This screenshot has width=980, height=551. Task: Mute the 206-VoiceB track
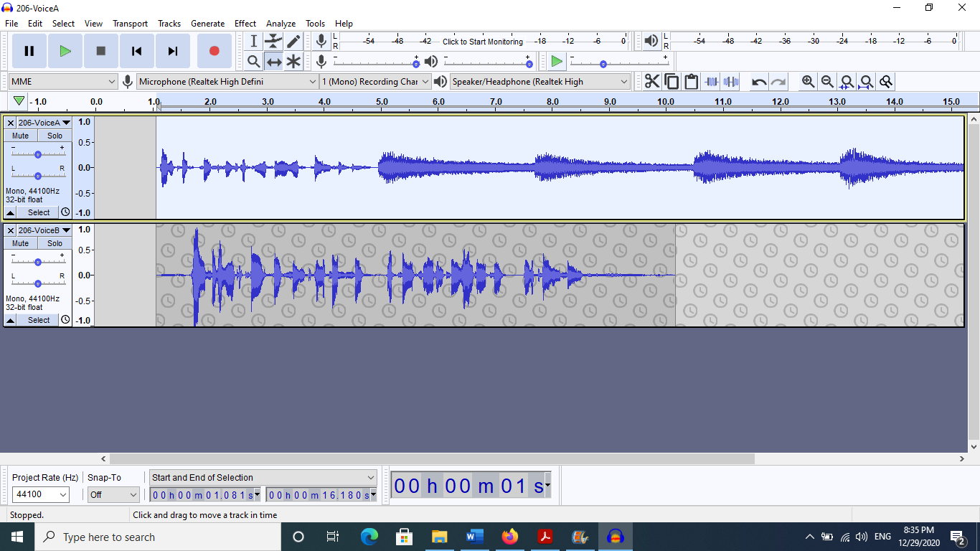(21, 243)
